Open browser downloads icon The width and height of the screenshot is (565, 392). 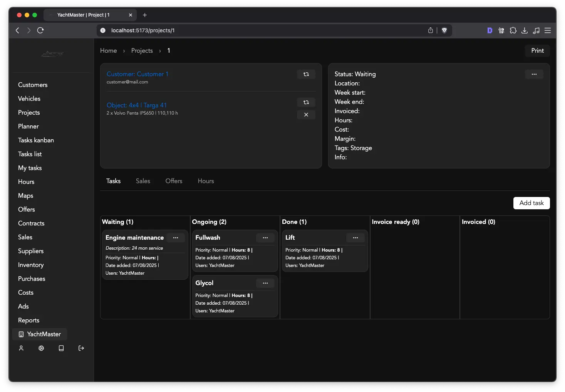point(525,30)
